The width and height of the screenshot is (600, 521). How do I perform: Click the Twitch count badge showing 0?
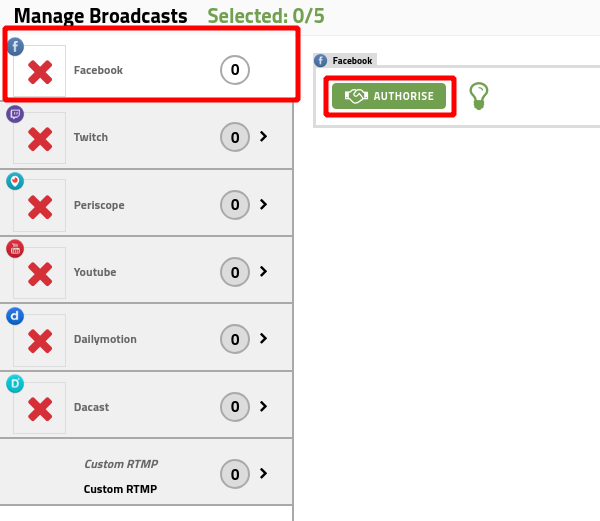(235, 137)
